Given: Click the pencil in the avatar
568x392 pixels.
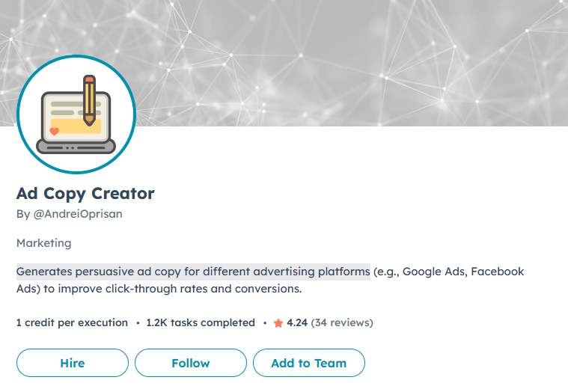Looking at the screenshot, I should coord(89,100).
